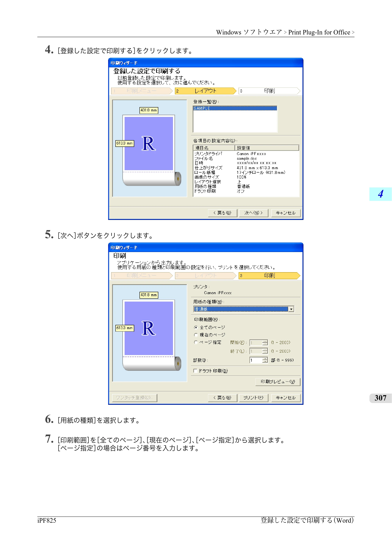The width and height of the screenshot is (392, 554).
Task: Enable the ドラフト印刷(D) checkbox
Action: tap(195, 371)
